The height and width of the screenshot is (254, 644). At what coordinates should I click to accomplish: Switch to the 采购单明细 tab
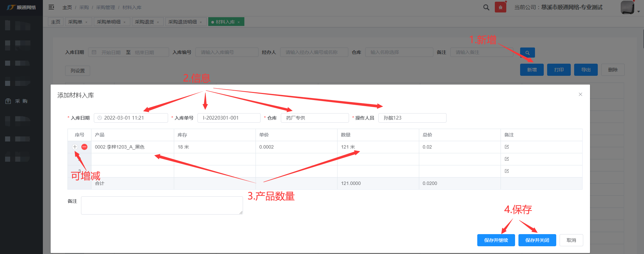109,22
